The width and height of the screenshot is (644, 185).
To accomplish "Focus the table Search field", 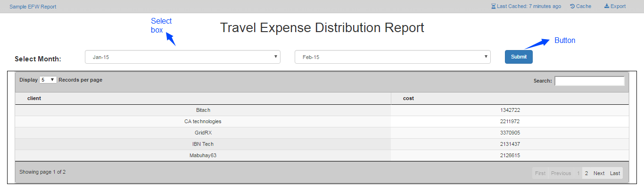I will pos(590,81).
